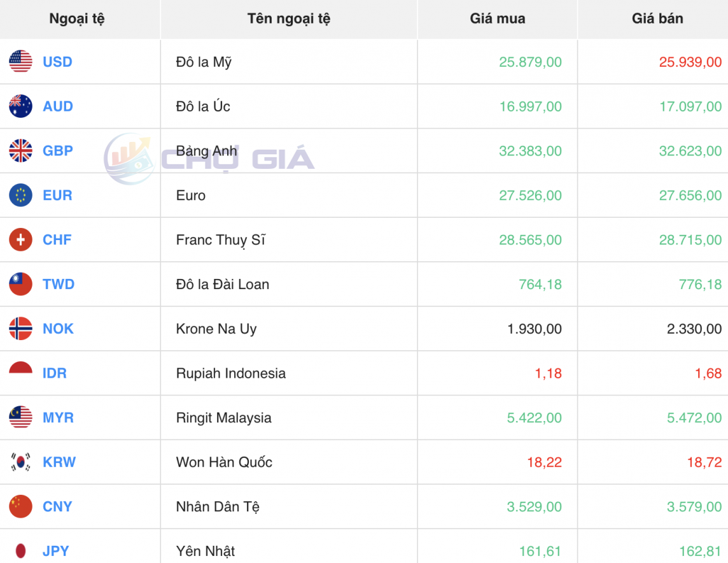728x563 pixels.
Task: Click the USD American flag icon
Action: [20, 62]
